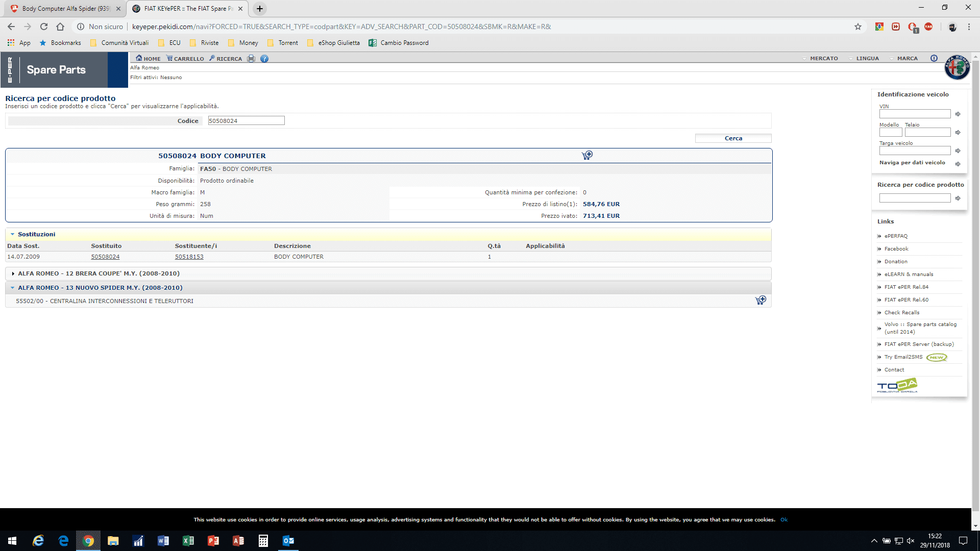Image resolution: width=980 pixels, height=551 pixels.
Task: Open Chrome menu three dots
Action: click(x=969, y=27)
